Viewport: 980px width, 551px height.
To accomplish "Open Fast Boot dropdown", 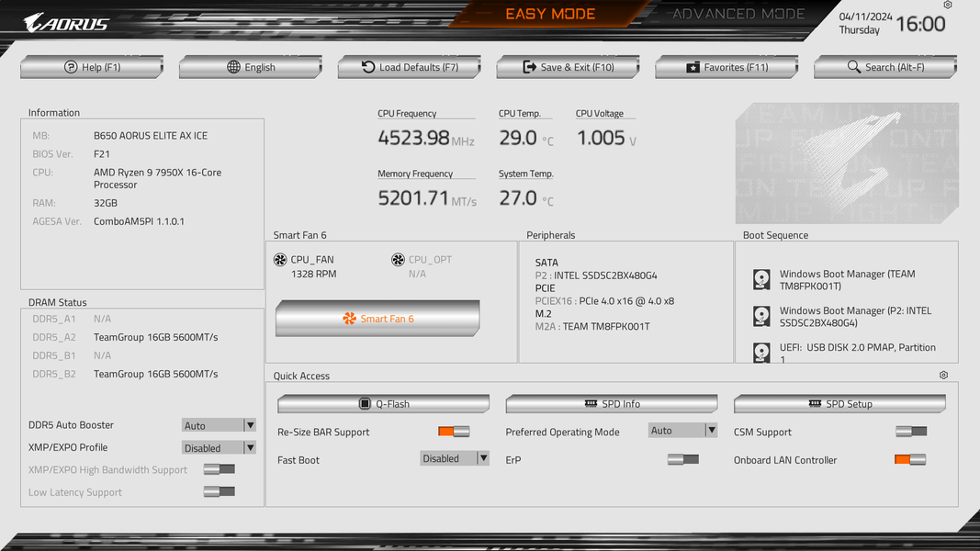I will [455, 458].
